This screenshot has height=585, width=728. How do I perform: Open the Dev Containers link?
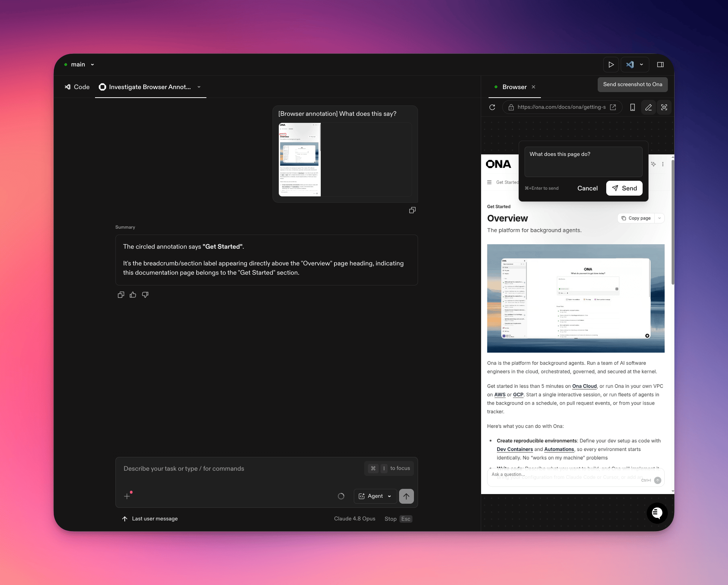click(x=515, y=449)
